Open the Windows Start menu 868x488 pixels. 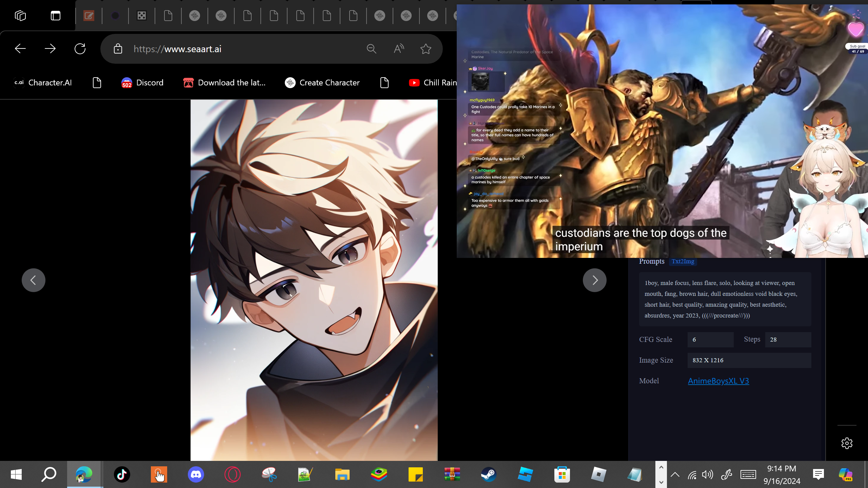coord(16,474)
